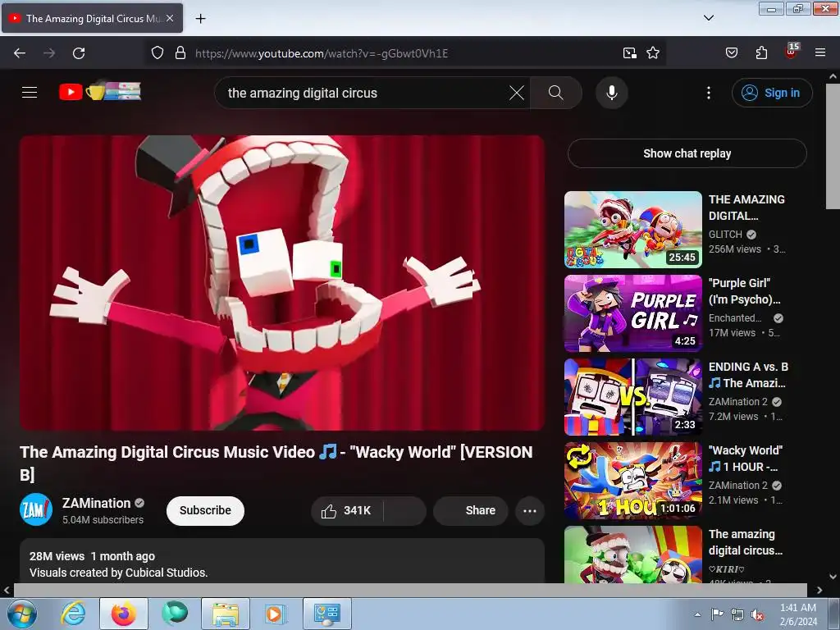Screen dimensions: 840x630
Task: Open the Firefox extensions puzzle icon
Action: point(761,53)
